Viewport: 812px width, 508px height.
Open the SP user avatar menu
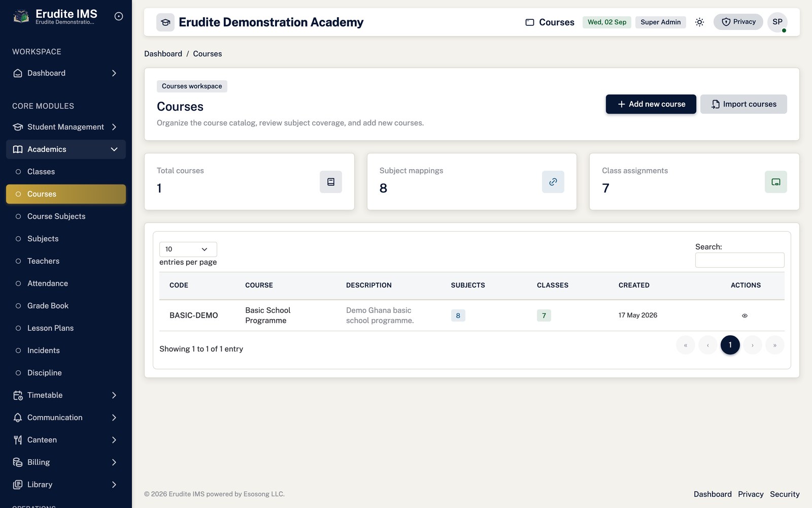click(777, 22)
